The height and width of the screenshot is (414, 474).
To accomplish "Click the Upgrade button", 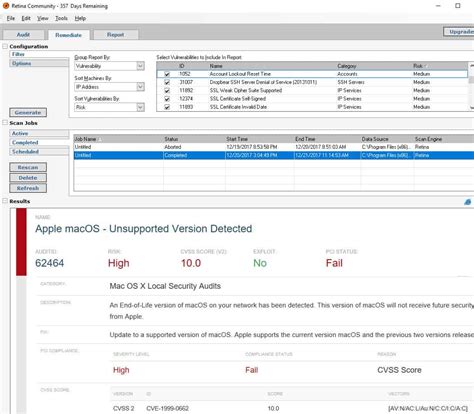I will (x=459, y=32).
